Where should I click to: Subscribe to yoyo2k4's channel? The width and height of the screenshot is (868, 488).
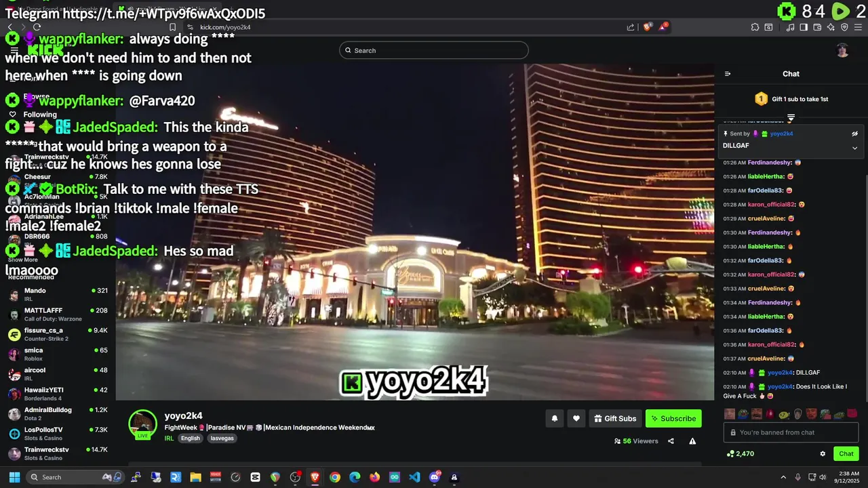[x=673, y=419]
